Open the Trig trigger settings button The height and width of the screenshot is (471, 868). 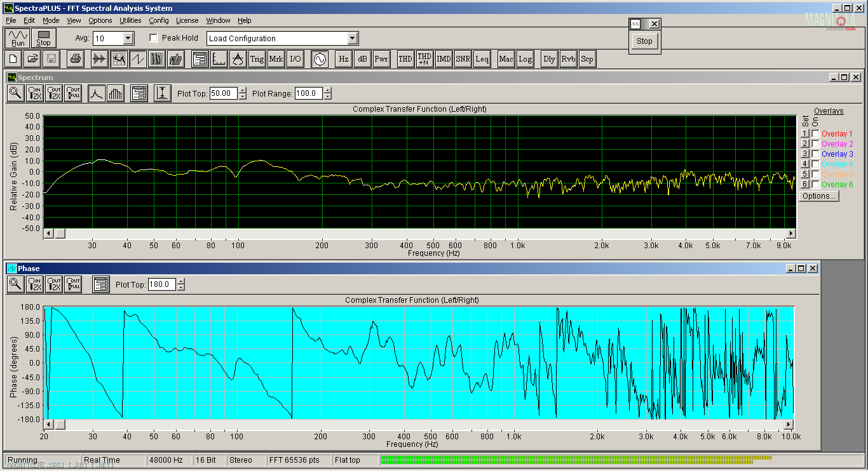pyautogui.click(x=257, y=59)
